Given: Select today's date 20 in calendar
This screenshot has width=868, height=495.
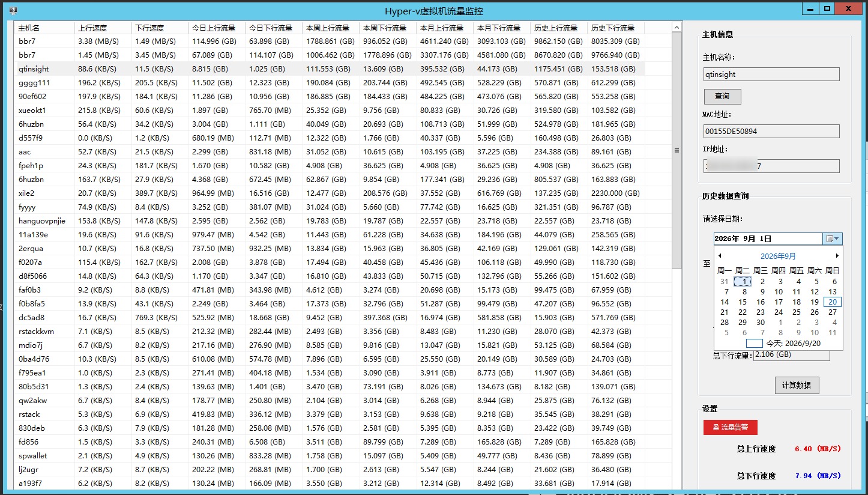Looking at the screenshot, I should (833, 302).
